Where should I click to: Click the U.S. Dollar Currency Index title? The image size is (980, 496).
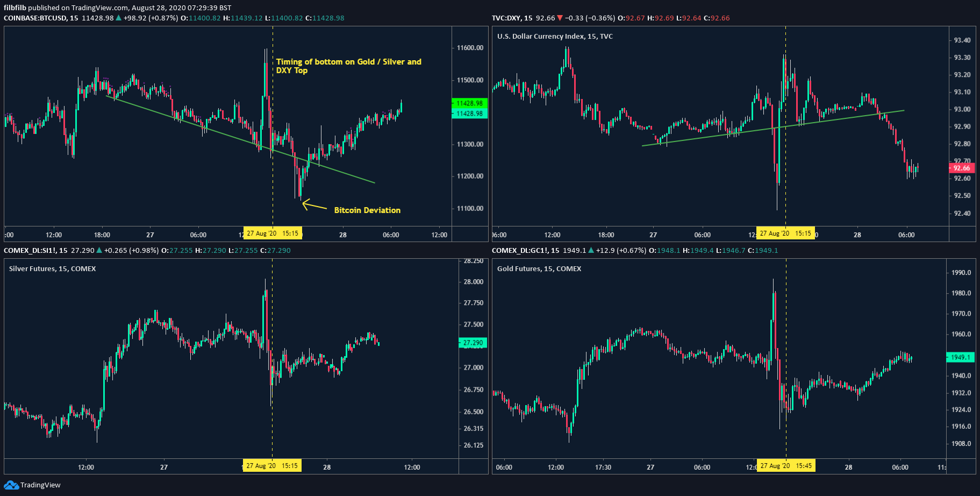click(555, 36)
